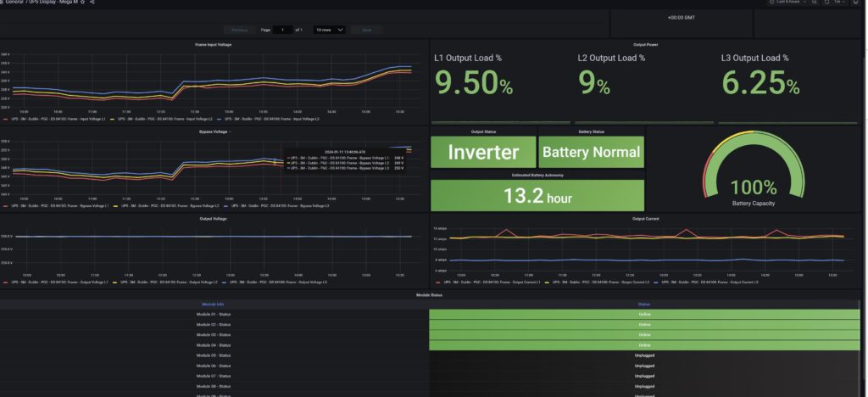Open the Frame Input Voltage panel title menu
The image size is (868, 397).
[213, 44]
